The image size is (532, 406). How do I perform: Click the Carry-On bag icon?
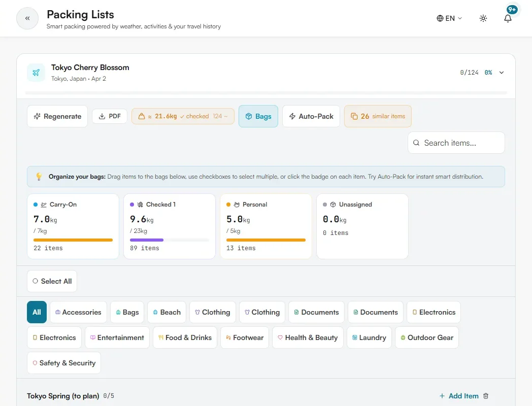click(x=44, y=205)
